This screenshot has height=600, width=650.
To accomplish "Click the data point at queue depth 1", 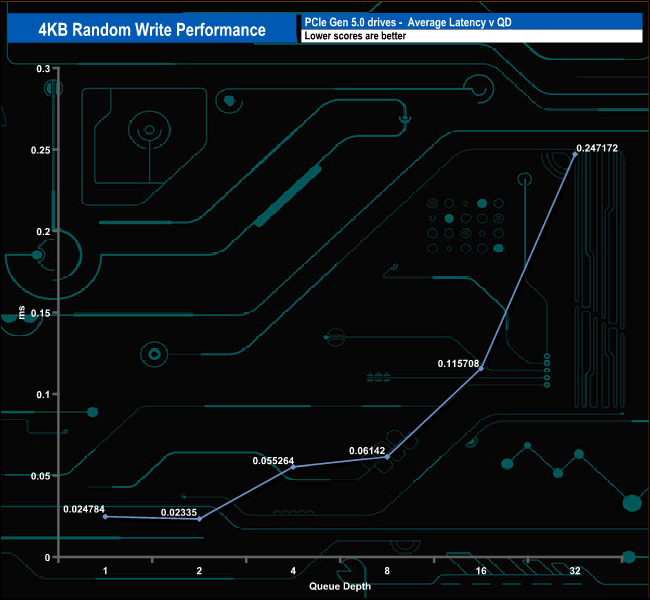I will point(105,517).
